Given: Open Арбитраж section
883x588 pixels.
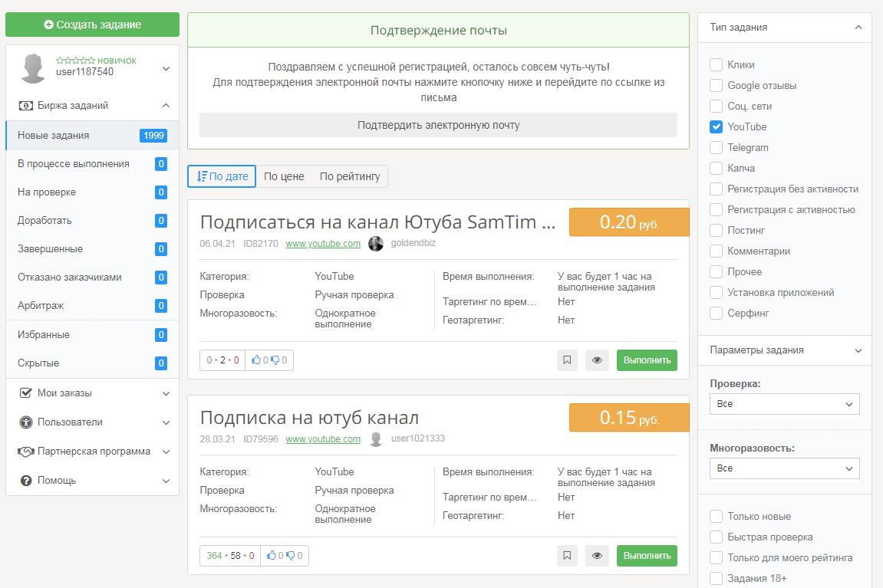Looking at the screenshot, I should pyautogui.click(x=92, y=306).
